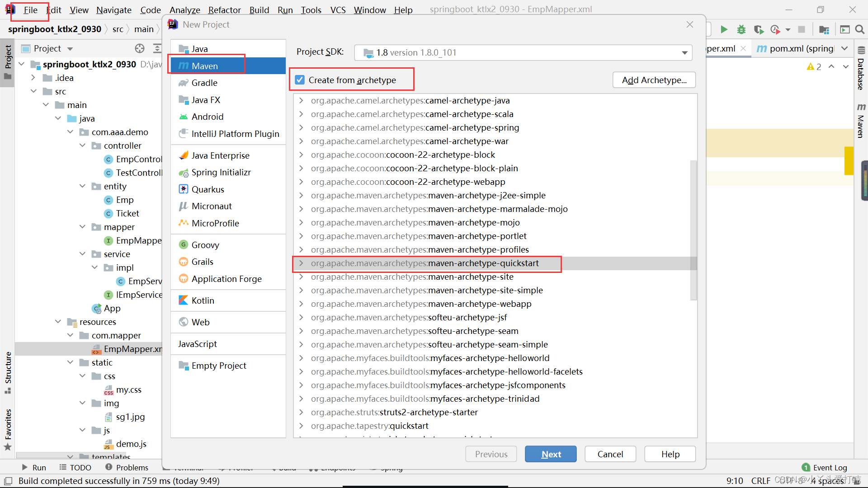The image size is (868, 488).
Task: Open the VCS menu
Action: tap(338, 10)
